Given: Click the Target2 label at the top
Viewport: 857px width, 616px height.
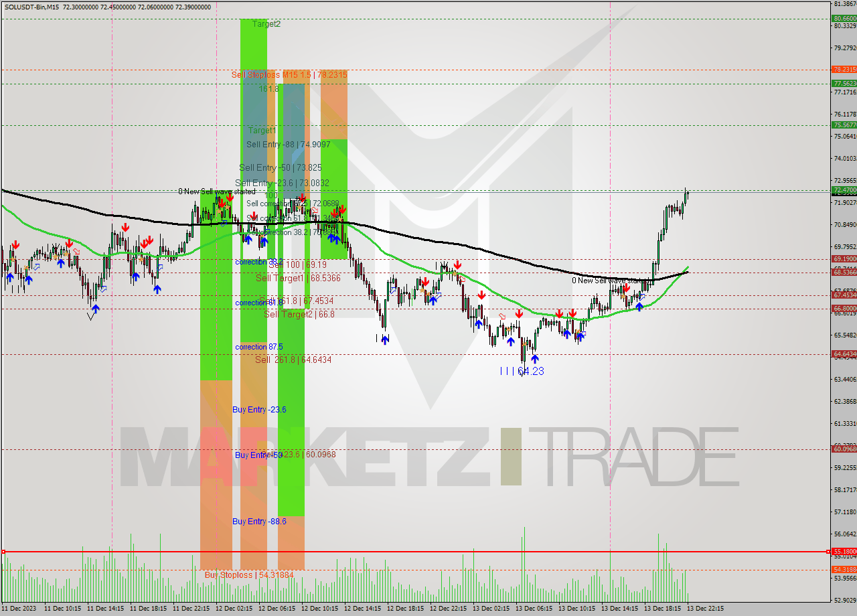Looking at the screenshot, I should [266, 23].
